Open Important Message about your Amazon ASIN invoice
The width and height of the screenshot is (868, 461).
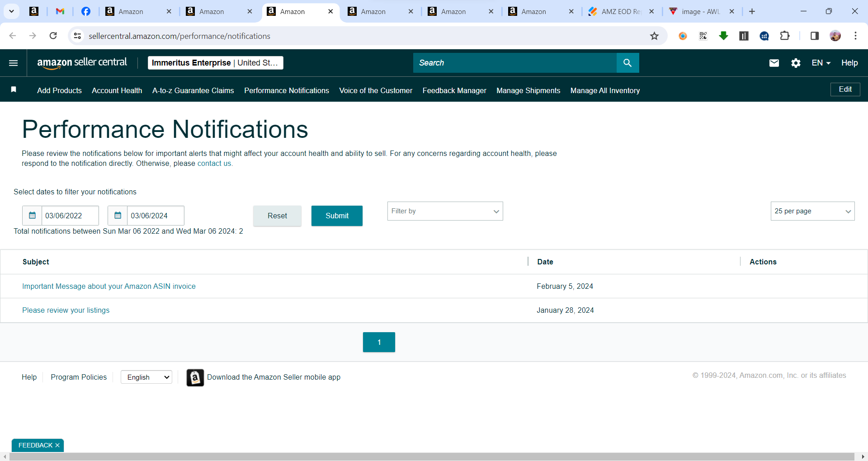coord(109,286)
